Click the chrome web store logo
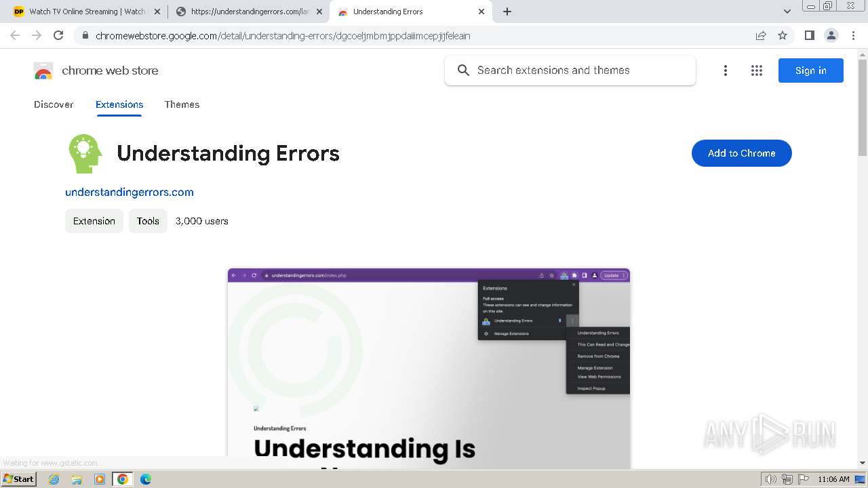The height and width of the screenshot is (488, 868). pyautogui.click(x=96, y=70)
